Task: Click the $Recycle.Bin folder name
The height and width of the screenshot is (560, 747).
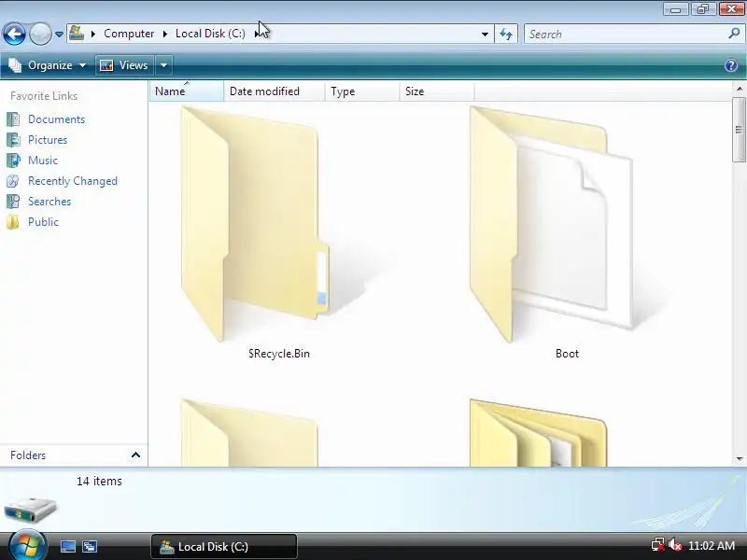Action: [279, 354]
